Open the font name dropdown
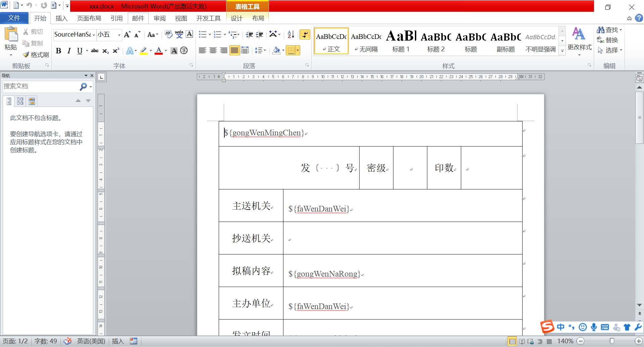The height and width of the screenshot is (347, 644). (x=94, y=35)
